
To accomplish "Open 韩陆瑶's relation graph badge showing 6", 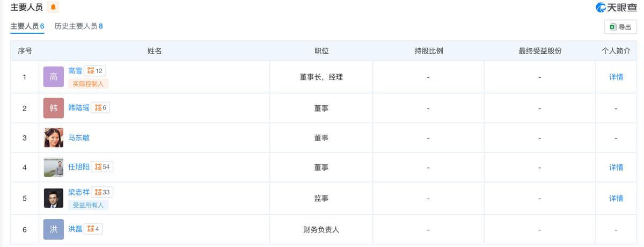I will [x=100, y=107].
